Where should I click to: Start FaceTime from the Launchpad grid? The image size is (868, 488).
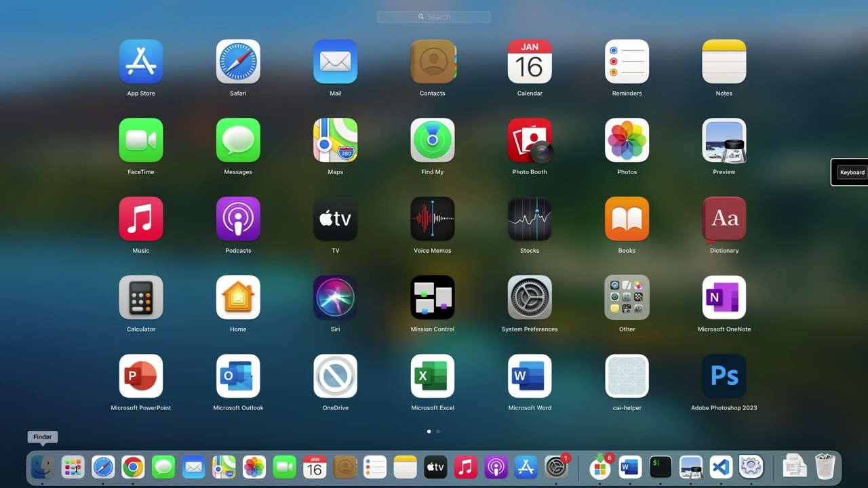[141, 140]
